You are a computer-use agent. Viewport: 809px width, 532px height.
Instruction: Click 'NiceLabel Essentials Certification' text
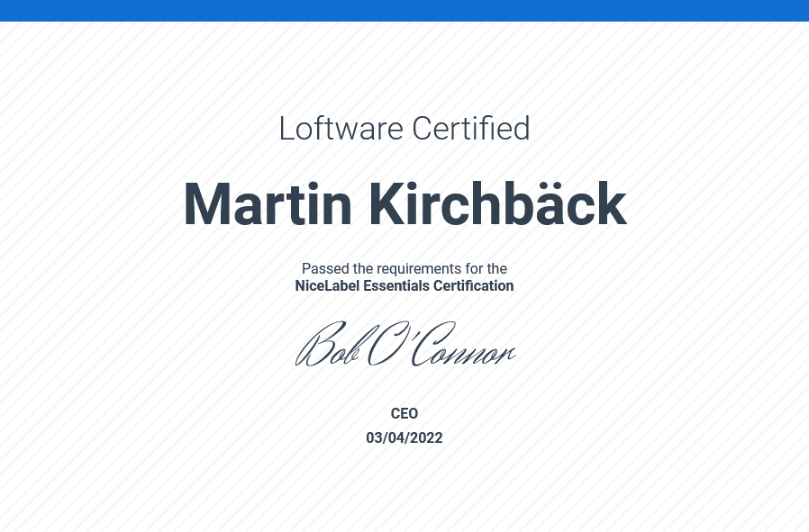(x=404, y=285)
